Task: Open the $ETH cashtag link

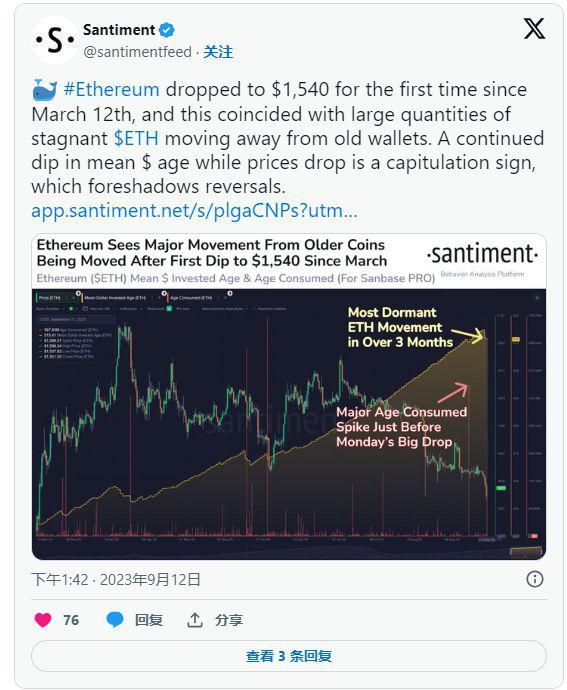Action: coord(136,138)
